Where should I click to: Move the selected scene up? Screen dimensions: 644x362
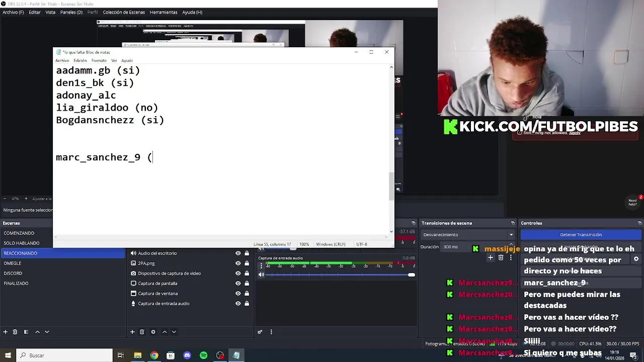coord(37,332)
